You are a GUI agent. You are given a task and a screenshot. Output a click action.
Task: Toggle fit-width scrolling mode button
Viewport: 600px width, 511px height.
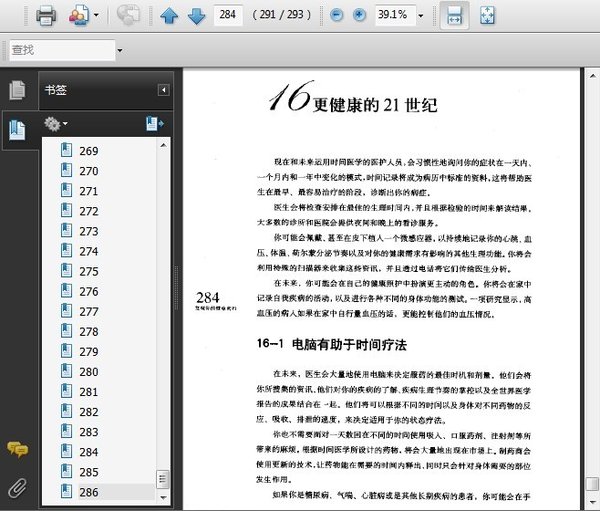pos(454,15)
